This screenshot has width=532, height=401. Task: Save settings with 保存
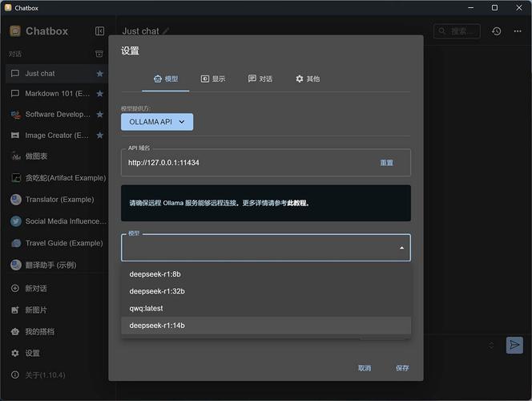tap(402, 368)
